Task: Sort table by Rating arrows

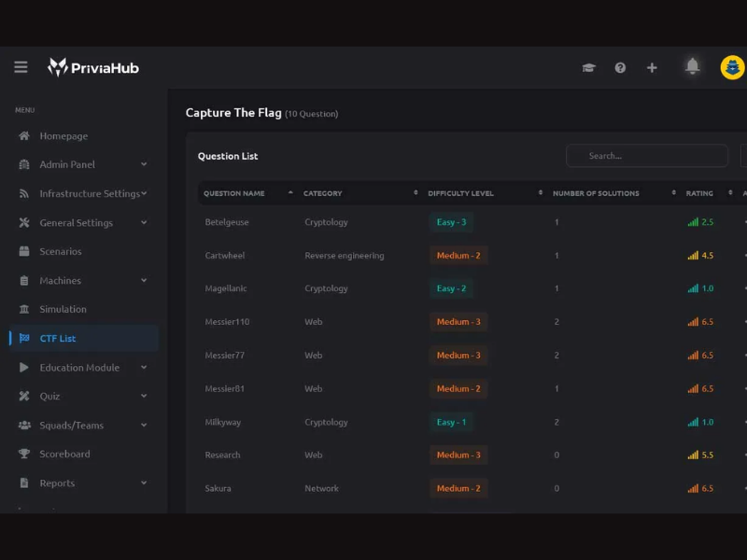Action: coord(730,192)
